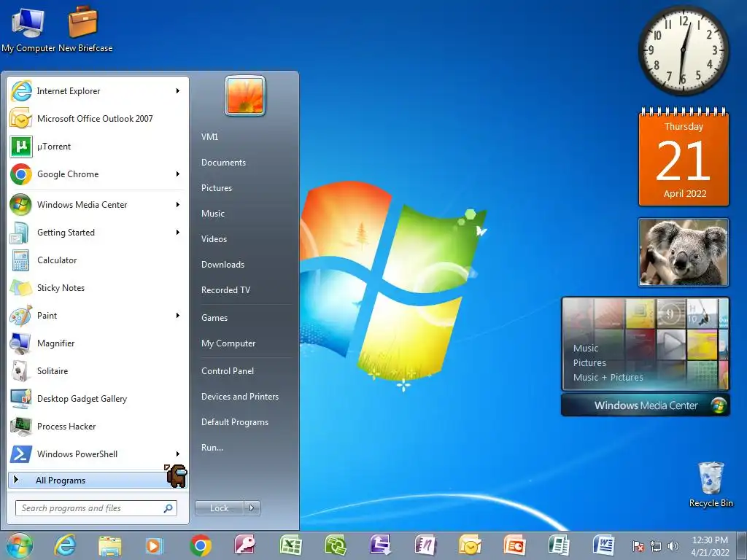Open Outlook from the taskbar
The width and height of the screenshot is (747, 560).
470,545
